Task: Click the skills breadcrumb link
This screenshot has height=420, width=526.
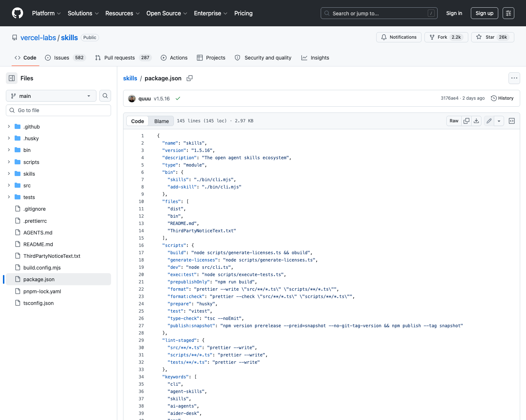Action: click(130, 78)
